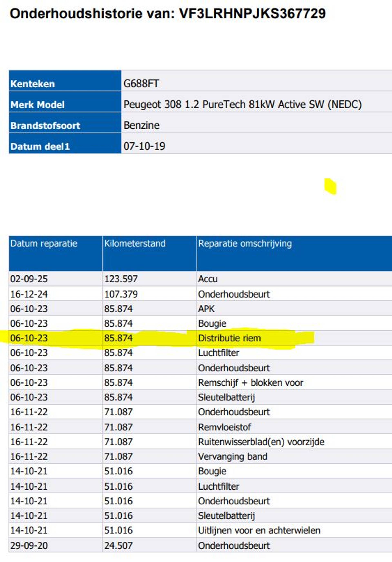This screenshot has width=392, height=562.
Task: Click the Peugeot 308 model description
Action: coord(242,105)
